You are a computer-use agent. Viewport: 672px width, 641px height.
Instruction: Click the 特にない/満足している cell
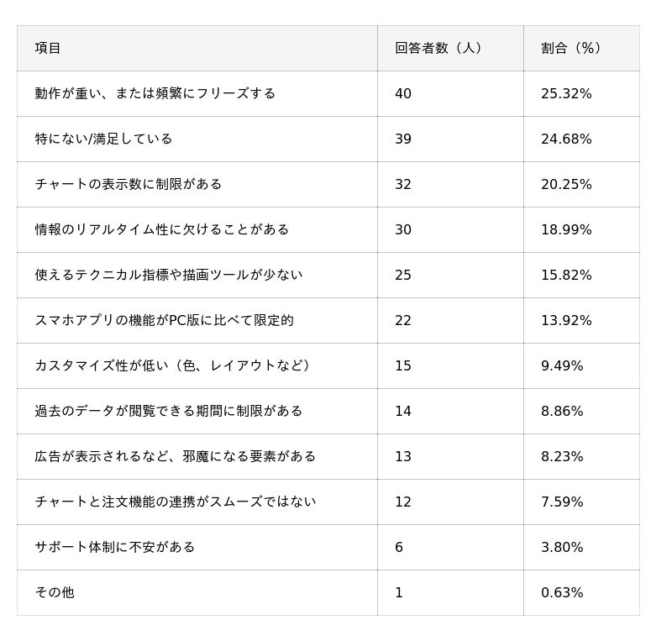tap(103, 139)
